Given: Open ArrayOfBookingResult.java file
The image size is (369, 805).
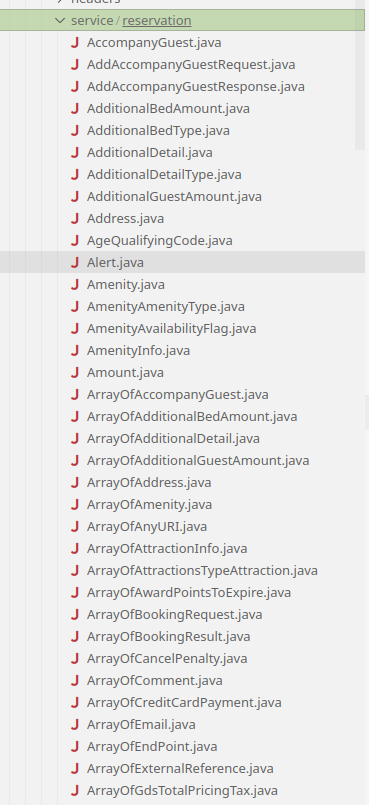Looking at the screenshot, I should (168, 637).
